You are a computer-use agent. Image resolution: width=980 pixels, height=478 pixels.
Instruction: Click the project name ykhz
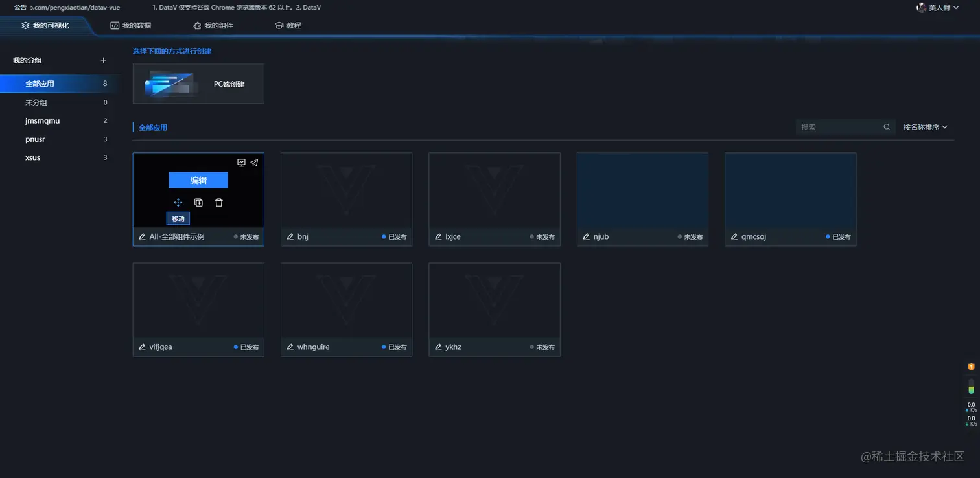[x=454, y=347]
